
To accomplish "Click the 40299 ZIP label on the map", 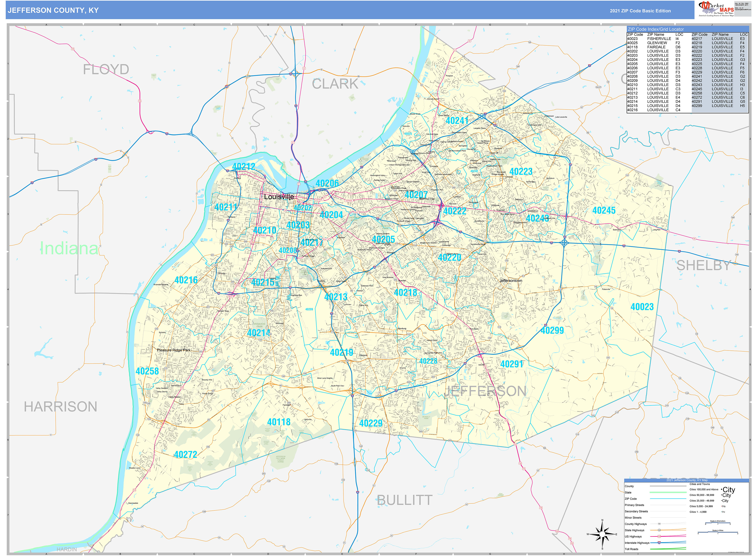I will pyautogui.click(x=552, y=330).
